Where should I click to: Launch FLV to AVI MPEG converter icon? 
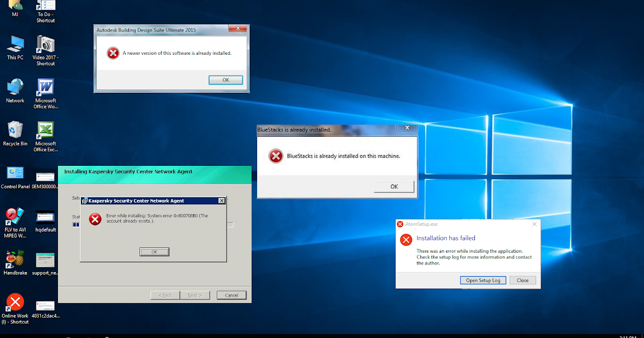coord(15,223)
